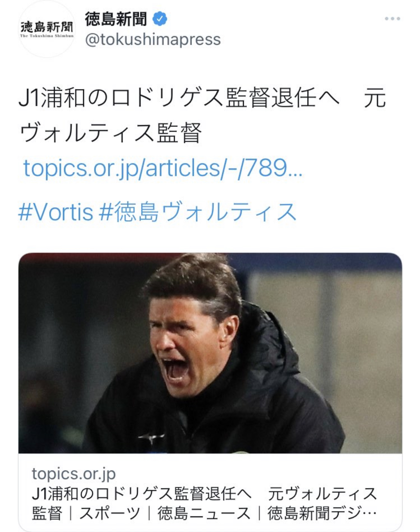Open the #Vortis hashtag
The height and width of the screenshot is (532, 420).
pyautogui.click(x=56, y=212)
